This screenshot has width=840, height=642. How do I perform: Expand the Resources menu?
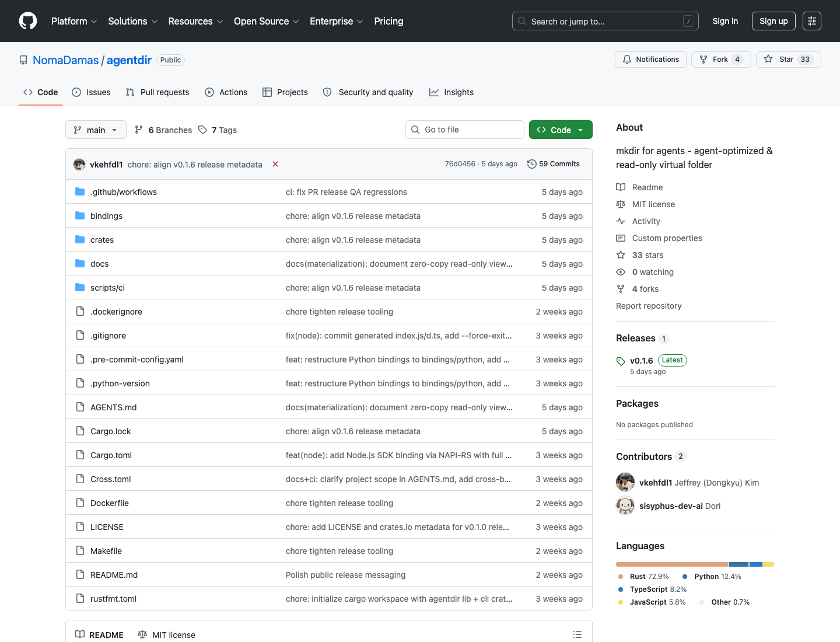(x=196, y=21)
